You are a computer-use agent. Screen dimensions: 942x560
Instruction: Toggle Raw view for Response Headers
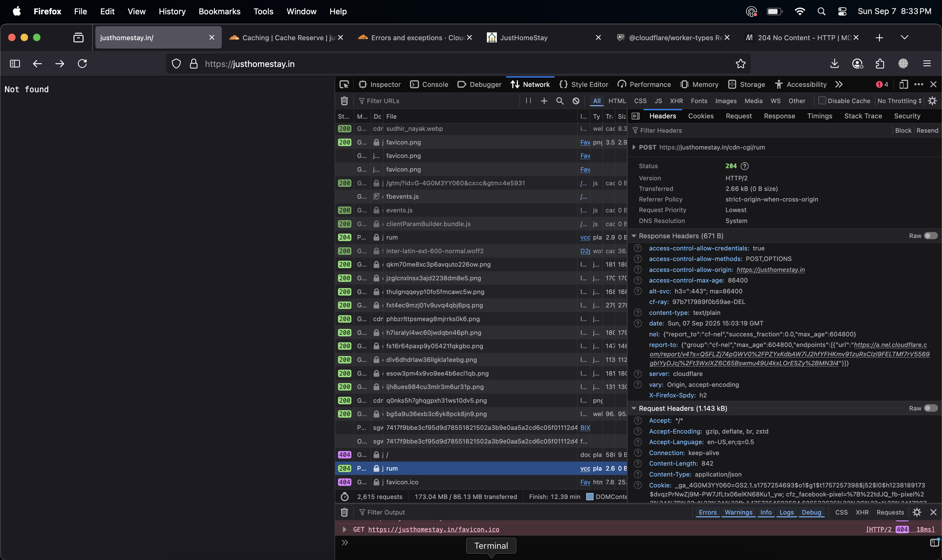[930, 236]
